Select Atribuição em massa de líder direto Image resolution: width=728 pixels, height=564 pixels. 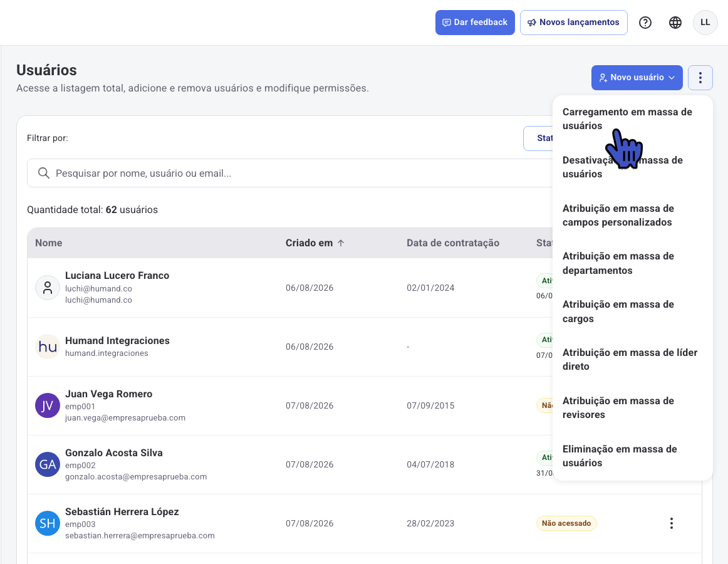[x=632, y=360]
